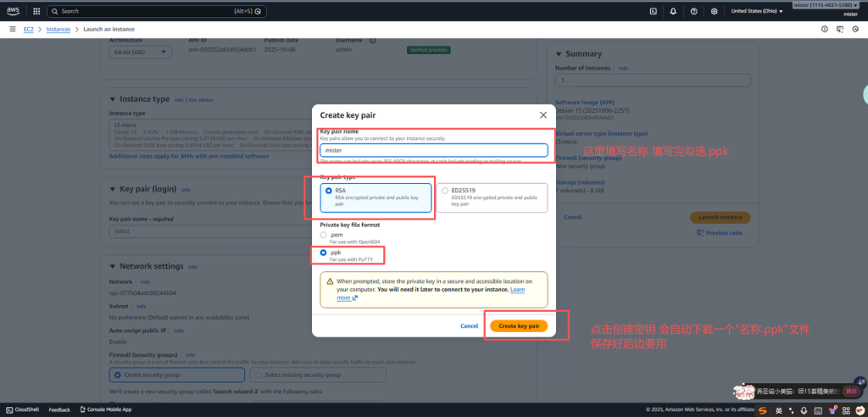Open Additional costs apply for AMIs link

tap(189, 156)
